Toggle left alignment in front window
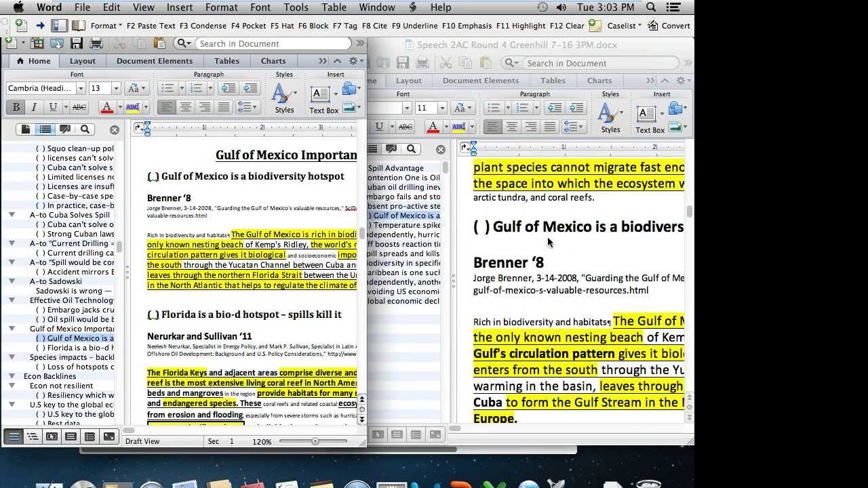Viewport: 868px width, 488px height. [x=166, y=107]
